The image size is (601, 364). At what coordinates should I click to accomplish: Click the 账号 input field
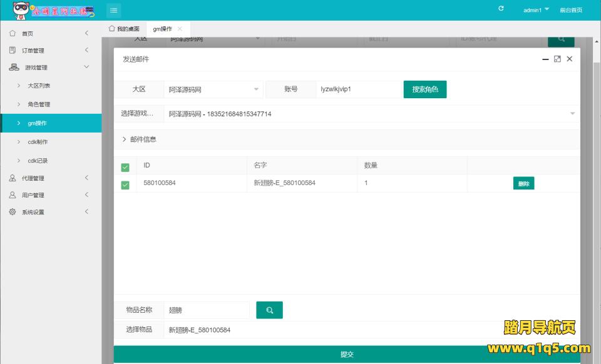tap(357, 89)
